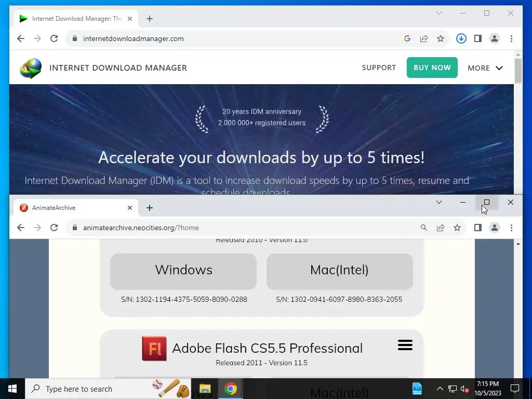Download the Mac(Intel) version, Released 2010
532x399 pixels.
(x=340, y=271)
